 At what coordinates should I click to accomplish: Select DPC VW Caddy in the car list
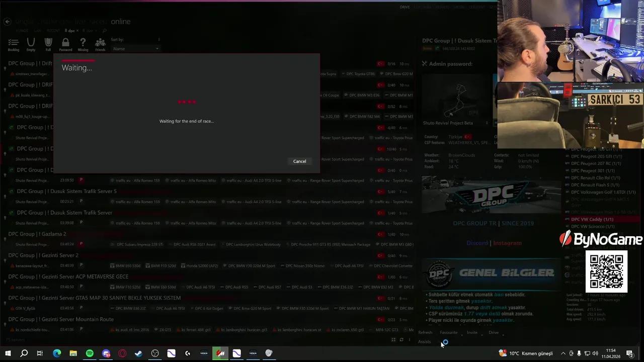point(592,219)
